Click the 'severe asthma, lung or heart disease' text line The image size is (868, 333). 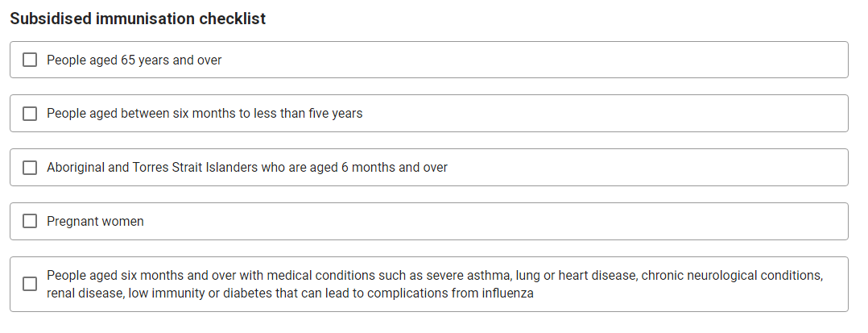coord(435,276)
